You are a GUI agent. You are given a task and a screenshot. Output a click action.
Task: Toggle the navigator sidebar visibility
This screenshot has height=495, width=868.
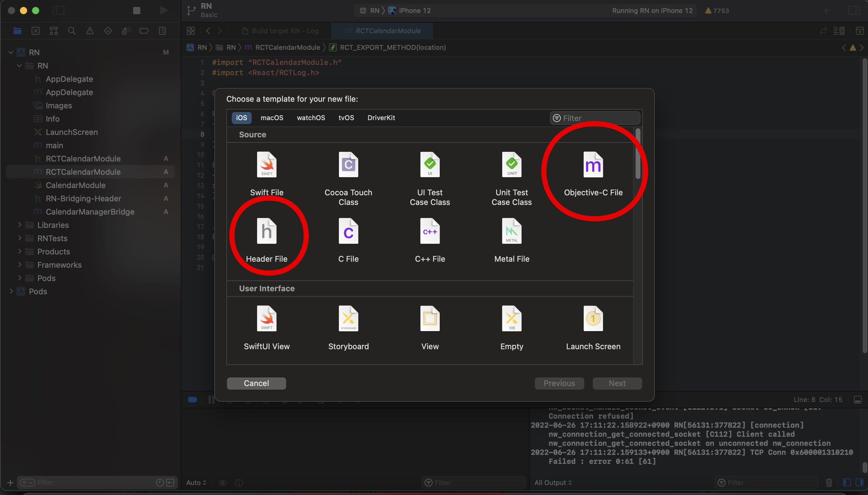pos(59,11)
